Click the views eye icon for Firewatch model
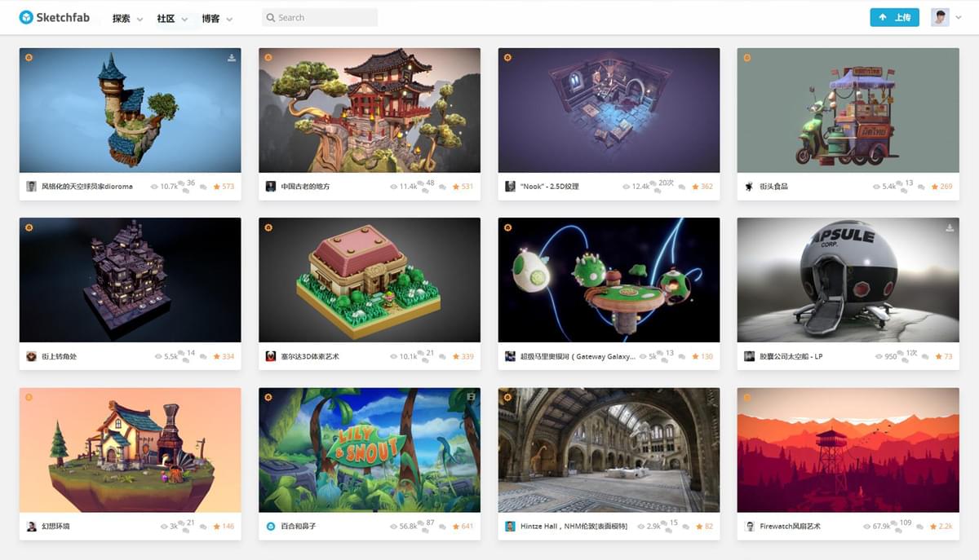979x560 pixels. (866, 527)
